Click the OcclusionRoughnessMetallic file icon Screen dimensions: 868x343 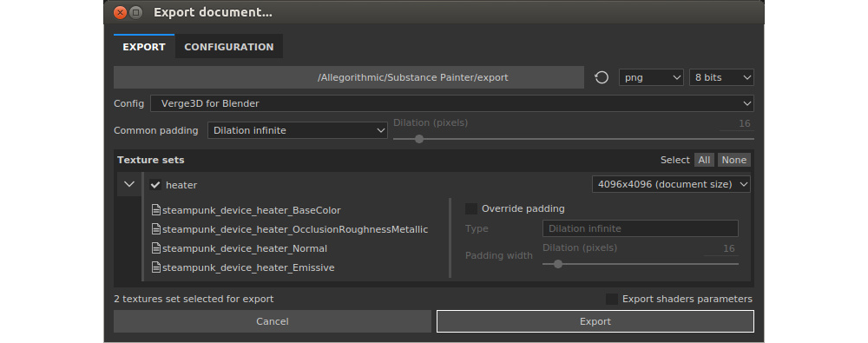point(156,229)
